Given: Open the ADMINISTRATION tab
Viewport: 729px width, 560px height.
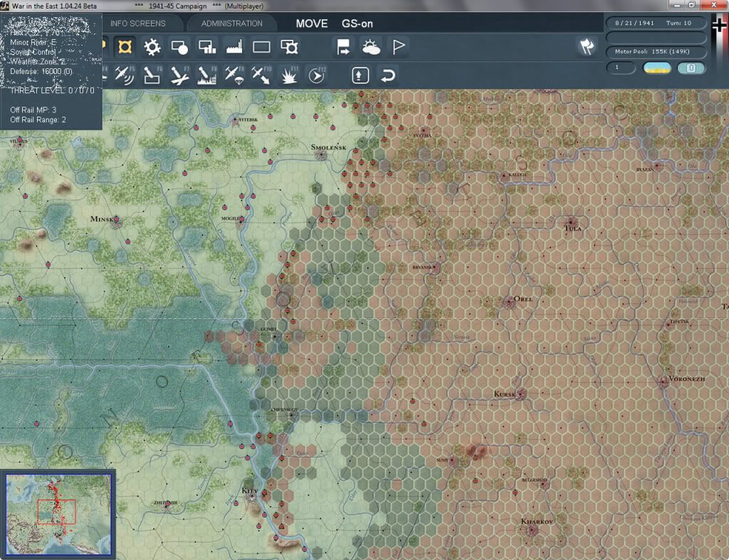Looking at the screenshot, I should (231, 23).
